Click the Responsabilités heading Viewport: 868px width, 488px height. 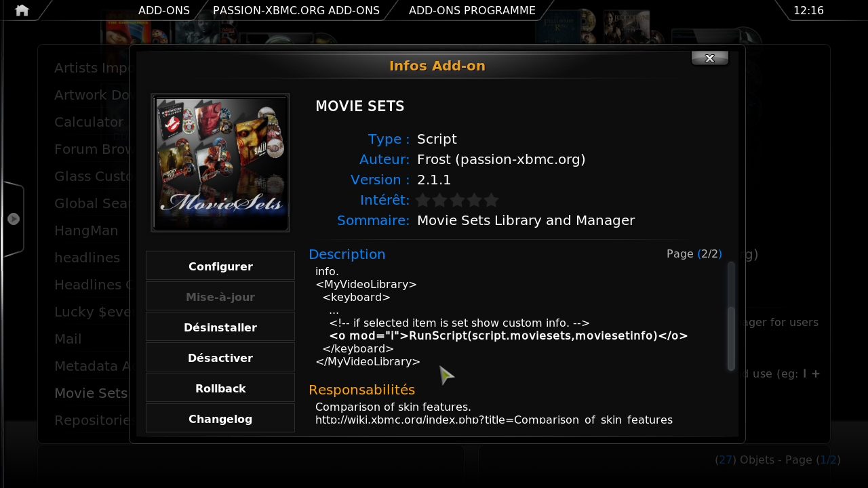[361, 390]
